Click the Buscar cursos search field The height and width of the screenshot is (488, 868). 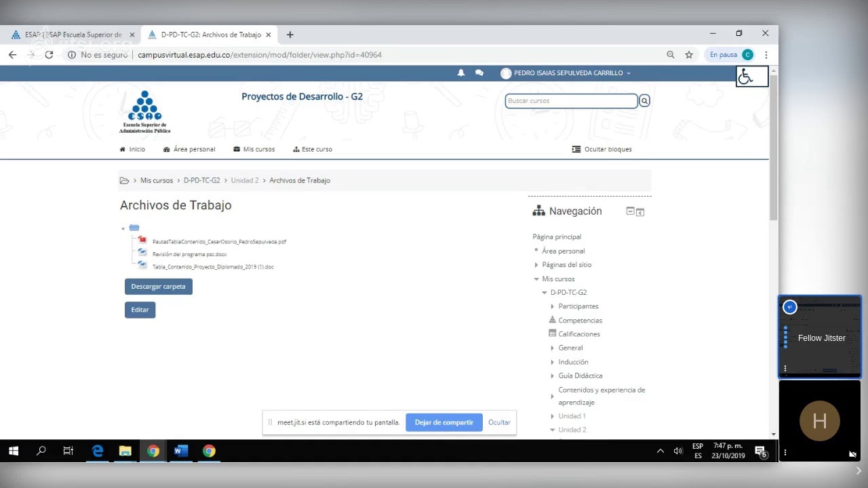[x=571, y=101]
